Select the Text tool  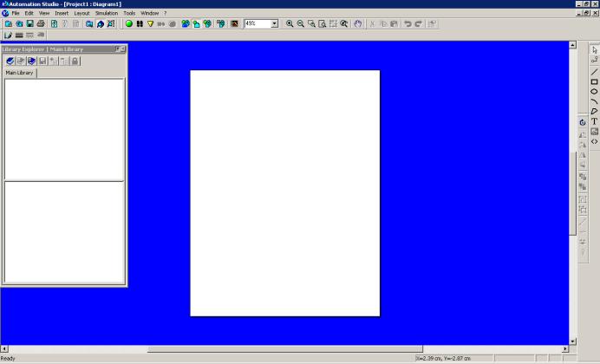(x=594, y=121)
